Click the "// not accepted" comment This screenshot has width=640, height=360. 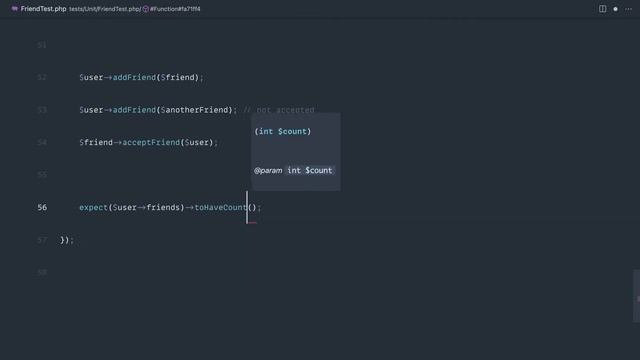(x=279, y=110)
